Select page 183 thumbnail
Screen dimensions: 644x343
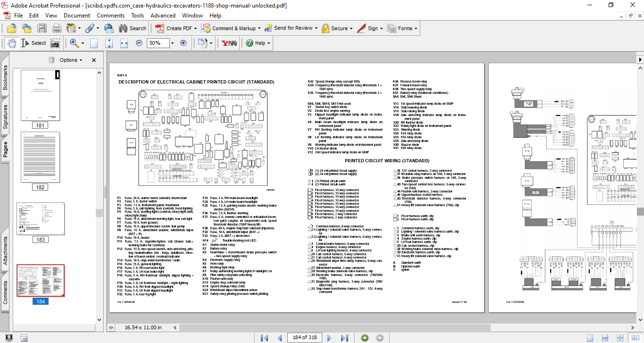pyautogui.click(x=41, y=219)
